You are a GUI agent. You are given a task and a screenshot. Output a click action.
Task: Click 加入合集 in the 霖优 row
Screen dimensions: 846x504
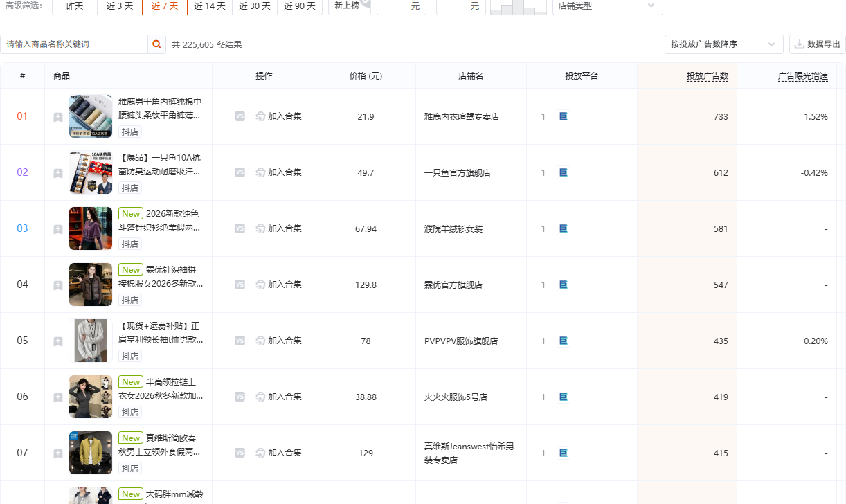tap(279, 285)
